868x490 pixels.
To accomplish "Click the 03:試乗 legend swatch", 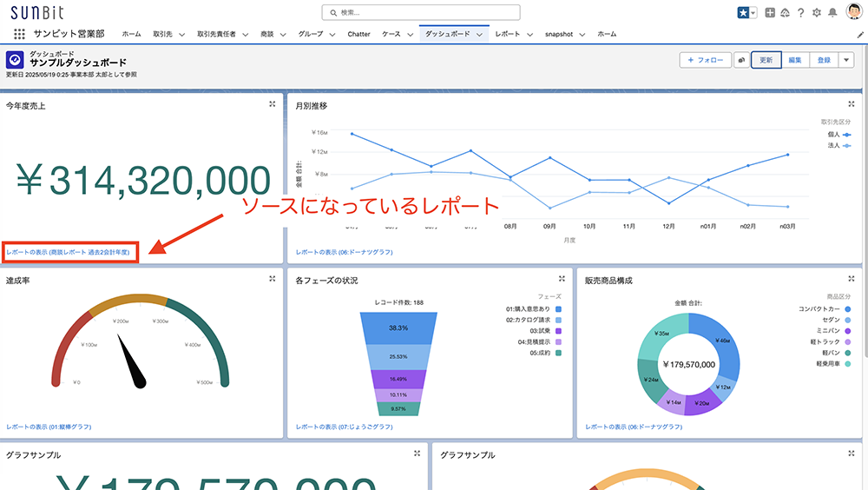I will (558, 331).
